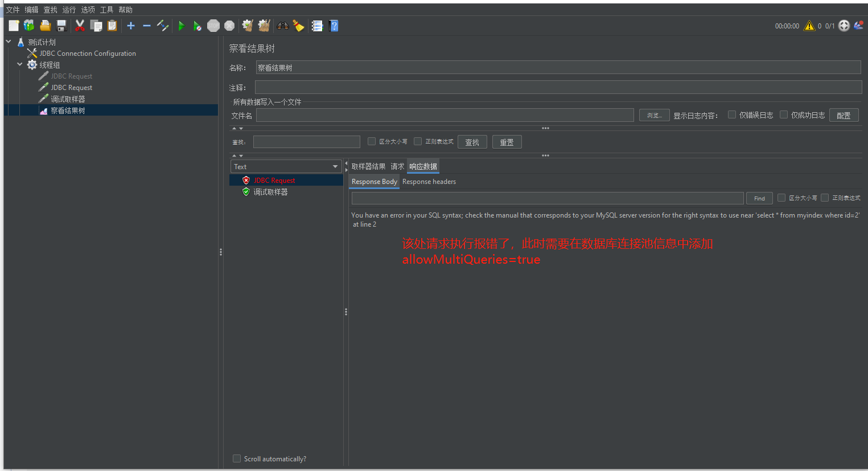Click the 配置 button
Image resolution: width=868 pixels, height=471 pixels.
click(844, 115)
